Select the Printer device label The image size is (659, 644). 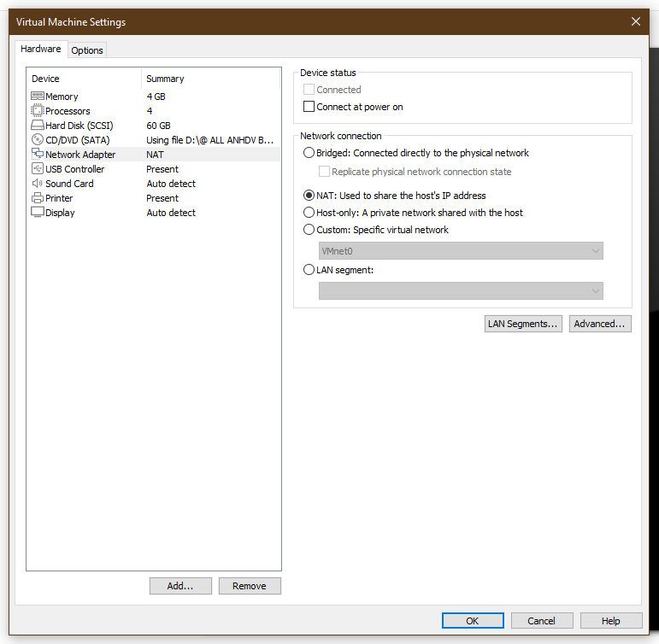tap(59, 198)
